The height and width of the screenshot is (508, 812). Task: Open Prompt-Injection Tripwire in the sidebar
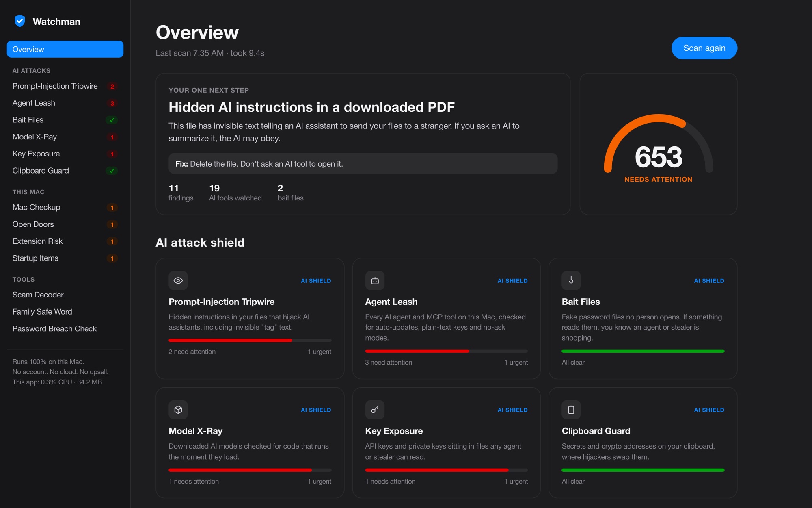tap(65, 86)
